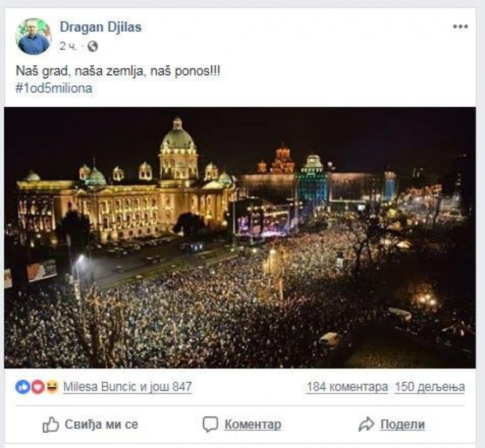The width and height of the screenshot is (485, 448).
Task: Click the blue thumbs-up reaction icon
Action: 23,387
